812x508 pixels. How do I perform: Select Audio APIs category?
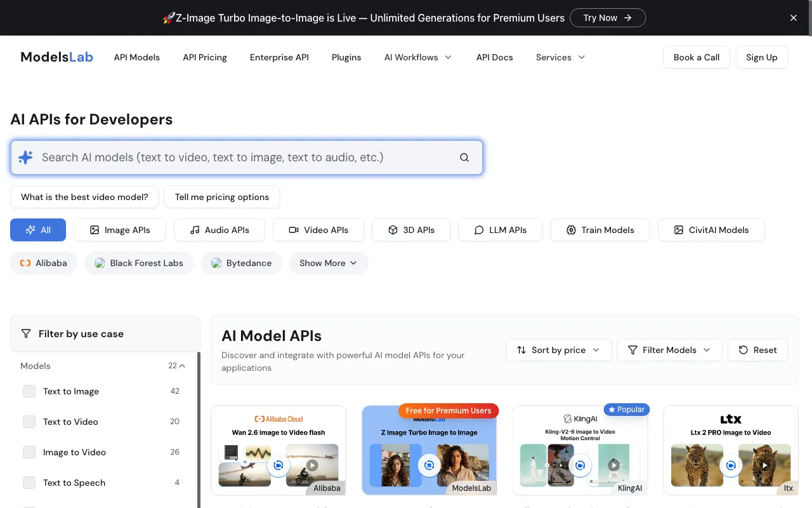point(219,230)
